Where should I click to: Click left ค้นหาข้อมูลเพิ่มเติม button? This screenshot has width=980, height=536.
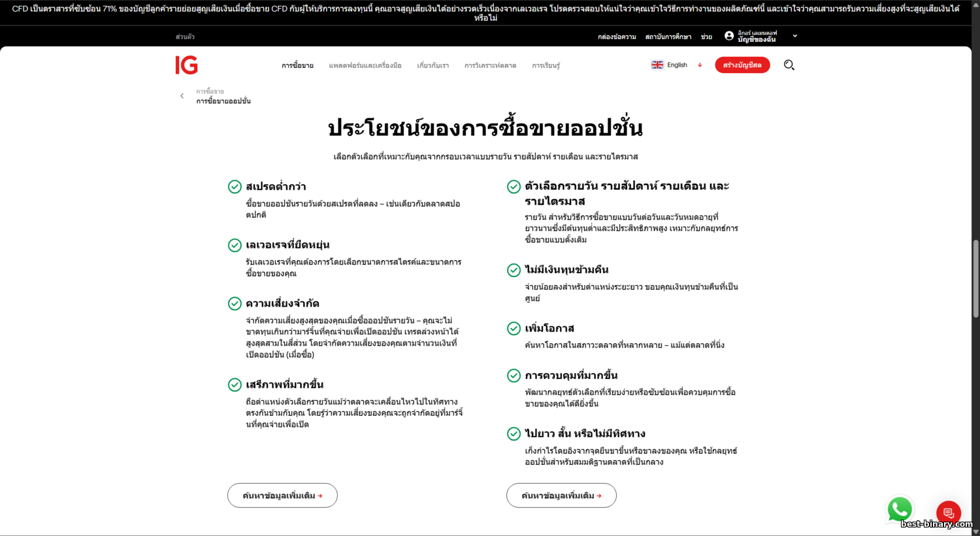[x=282, y=495]
